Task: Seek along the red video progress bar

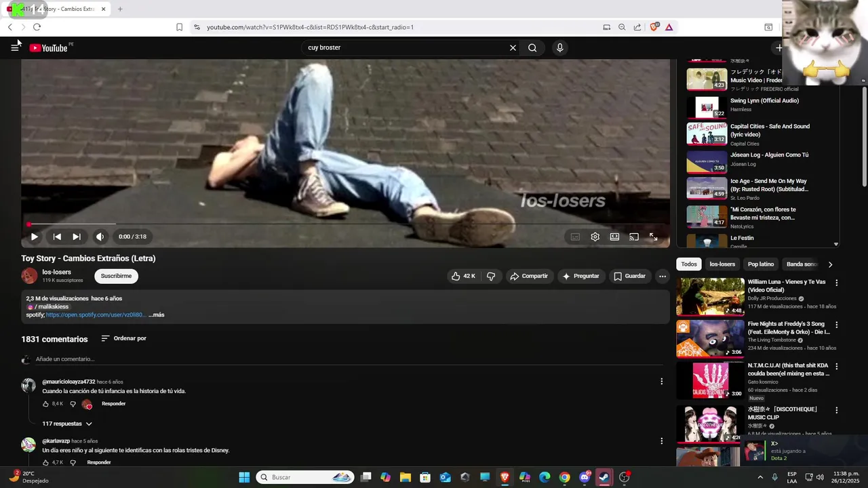Action: [345, 224]
